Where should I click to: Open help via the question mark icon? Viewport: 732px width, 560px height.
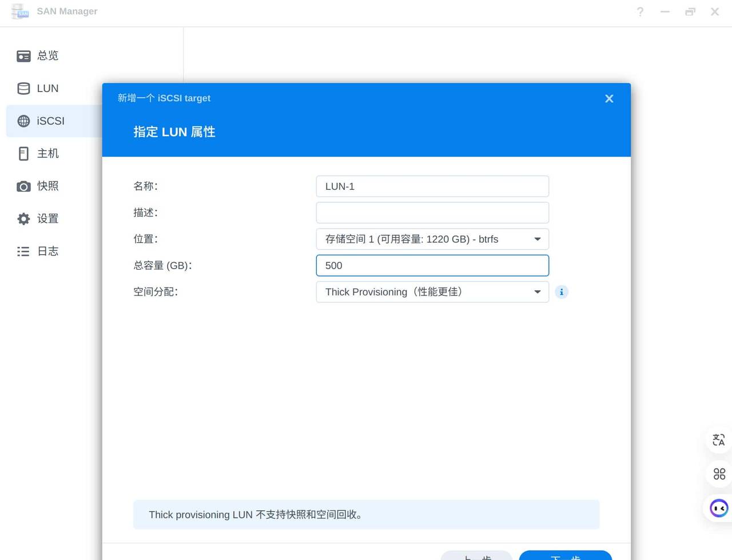click(640, 11)
